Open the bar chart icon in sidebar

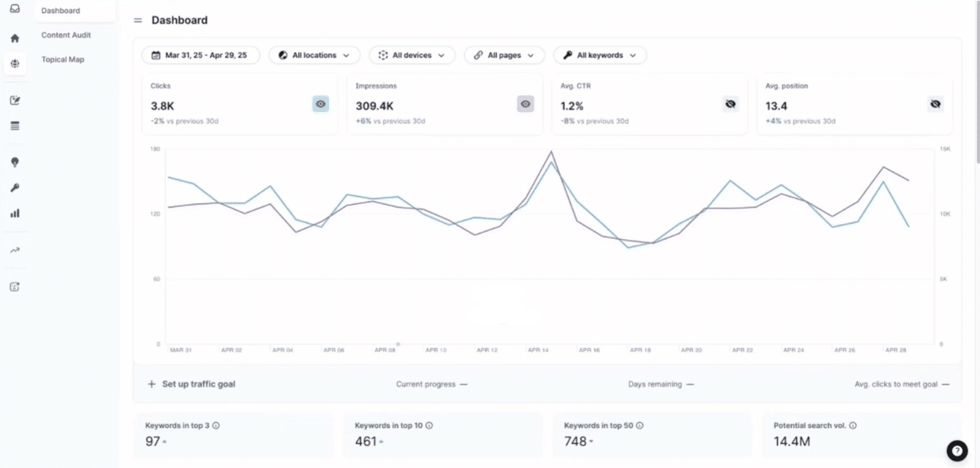[15, 213]
